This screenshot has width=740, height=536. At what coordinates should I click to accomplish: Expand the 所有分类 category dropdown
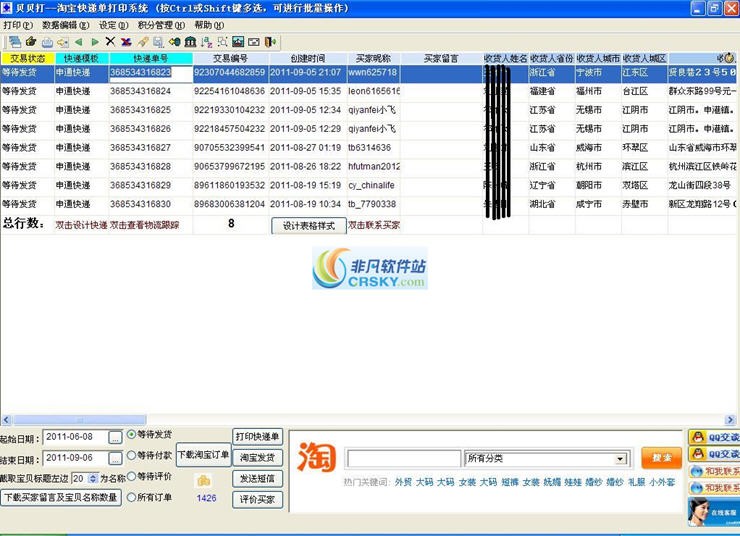click(621, 459)
